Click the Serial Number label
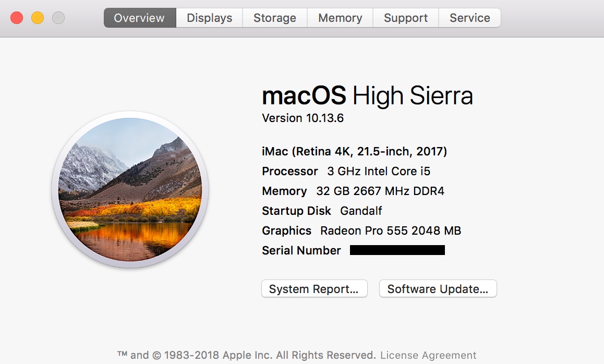604x364 pixels. [301, 250]
